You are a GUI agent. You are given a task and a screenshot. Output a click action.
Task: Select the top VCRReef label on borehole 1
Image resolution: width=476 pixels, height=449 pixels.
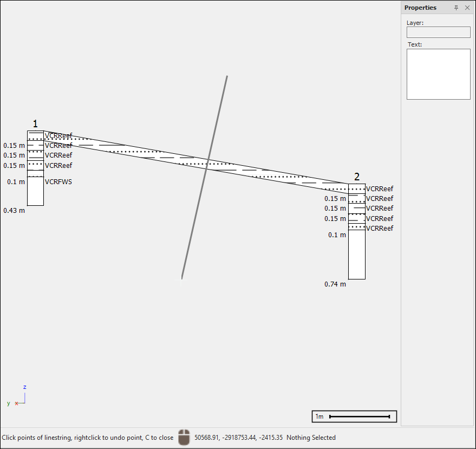(58, 135)
